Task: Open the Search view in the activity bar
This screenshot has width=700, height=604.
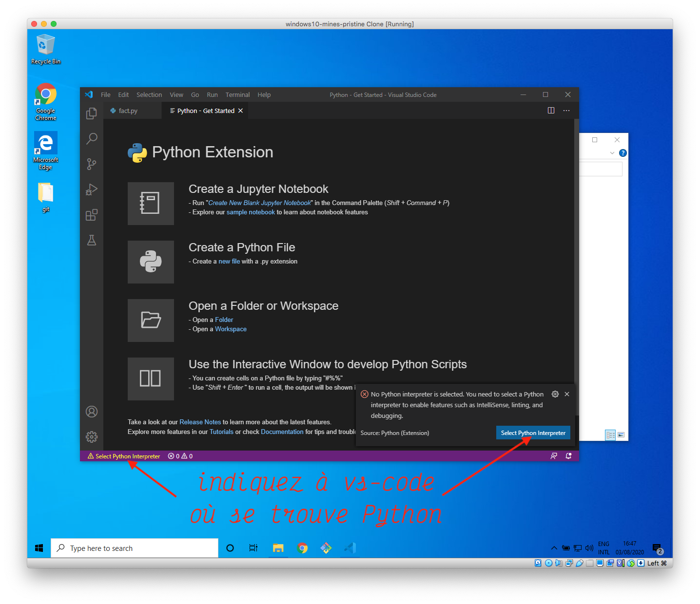Action: (x=92, y=139)
